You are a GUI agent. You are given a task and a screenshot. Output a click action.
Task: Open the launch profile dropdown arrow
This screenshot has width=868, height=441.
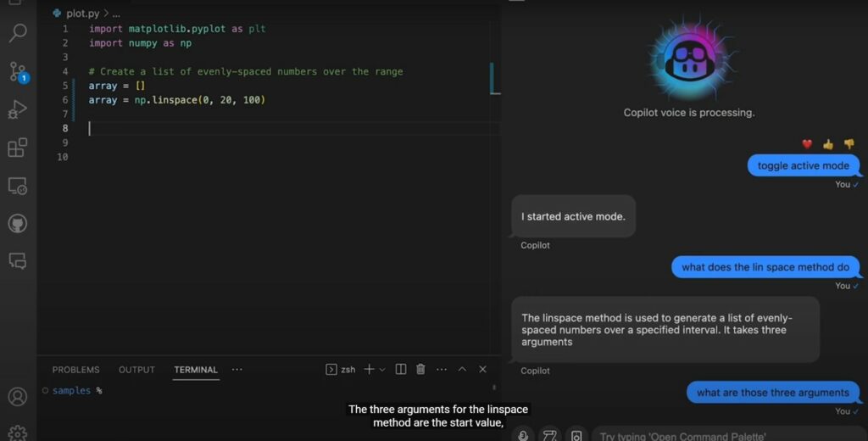(x=382, y=370)
